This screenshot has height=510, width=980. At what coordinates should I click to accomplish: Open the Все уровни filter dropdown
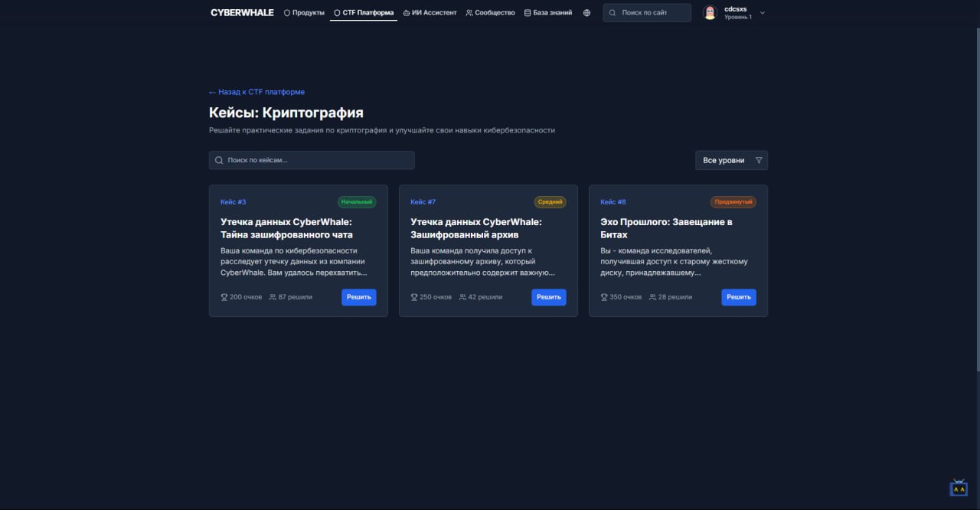[x=731, y=160]
